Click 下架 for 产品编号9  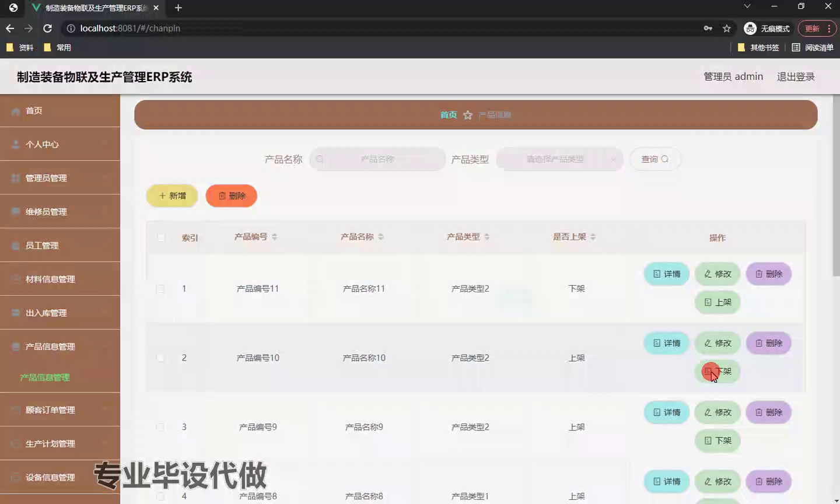[x=717, y=440]
